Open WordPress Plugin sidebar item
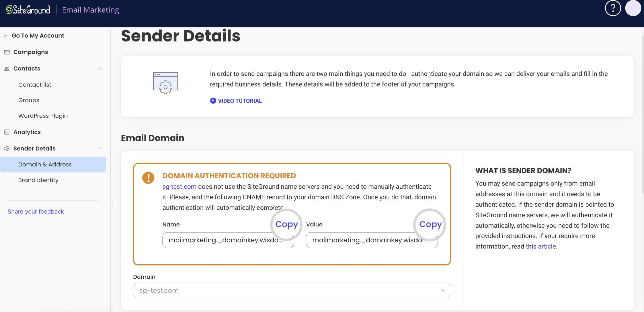Viewport: 644px width, 312px height. pos(43,116)
